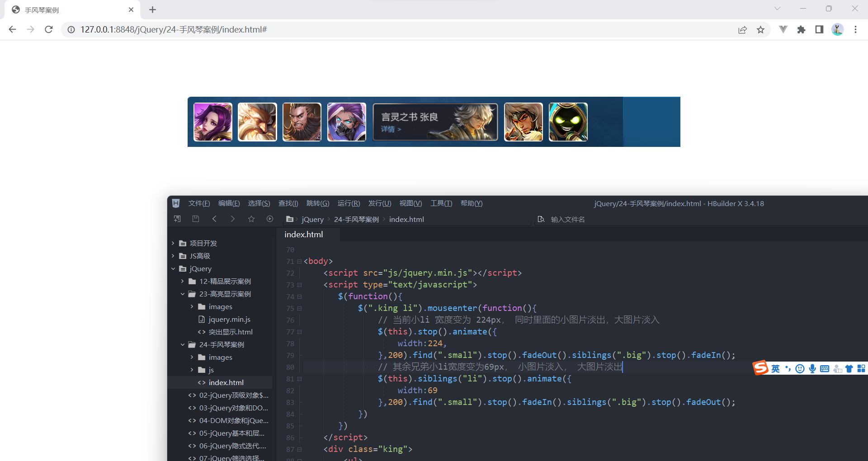Image resolution: width=868 pixels, height=461 pixels.
Task: Navigate forward with HBuilder right arrow
Action: 233,219
